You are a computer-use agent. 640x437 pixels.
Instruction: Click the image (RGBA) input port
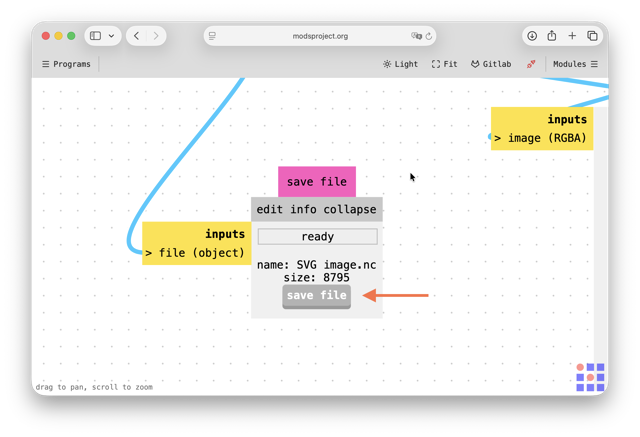click(540, 138)
